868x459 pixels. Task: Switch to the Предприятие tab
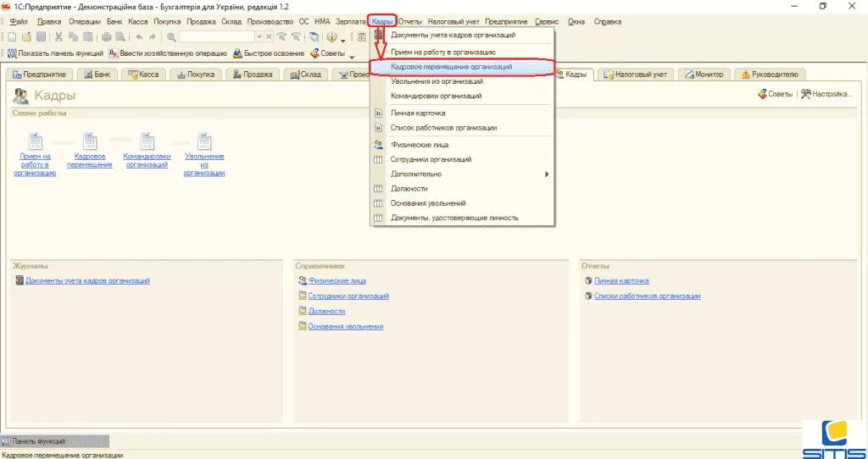(x=39, y=75)
